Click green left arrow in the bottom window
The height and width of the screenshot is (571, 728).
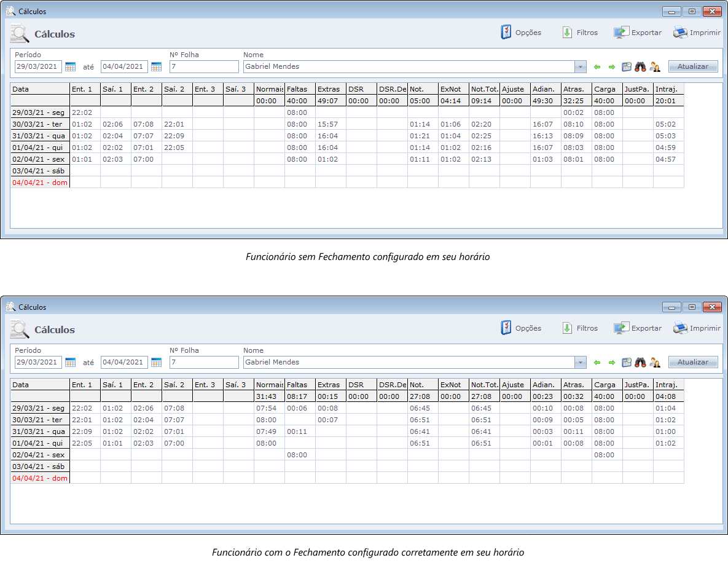tap(597, 363)
